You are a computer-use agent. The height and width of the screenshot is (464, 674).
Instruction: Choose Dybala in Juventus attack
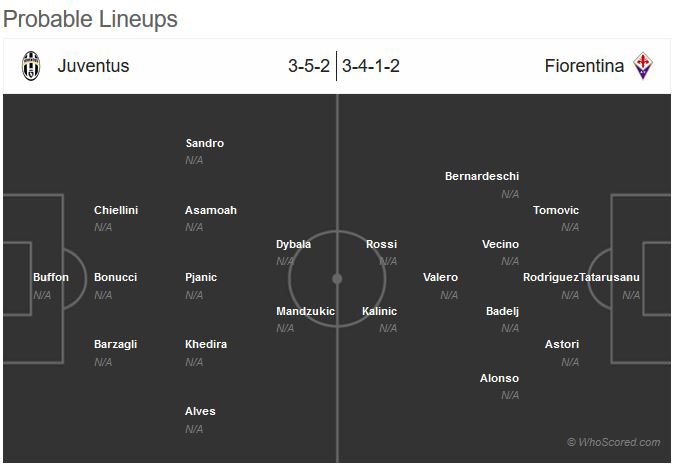click(293, 244)
